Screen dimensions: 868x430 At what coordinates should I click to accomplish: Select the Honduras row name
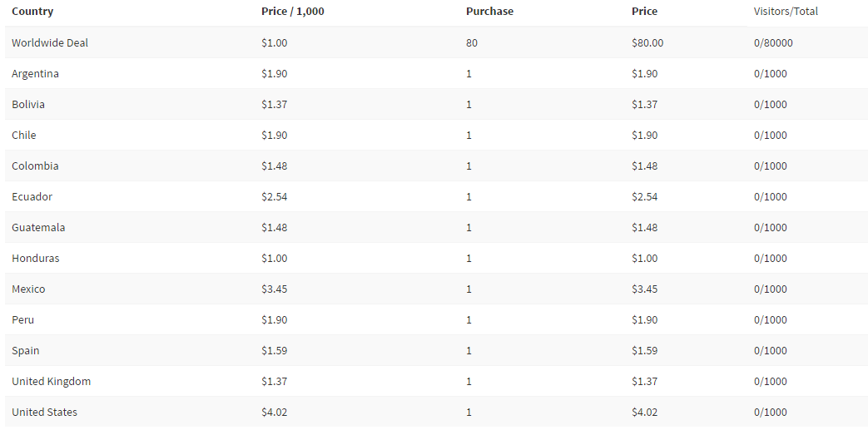pyautogui.click(x=36, y=259)
